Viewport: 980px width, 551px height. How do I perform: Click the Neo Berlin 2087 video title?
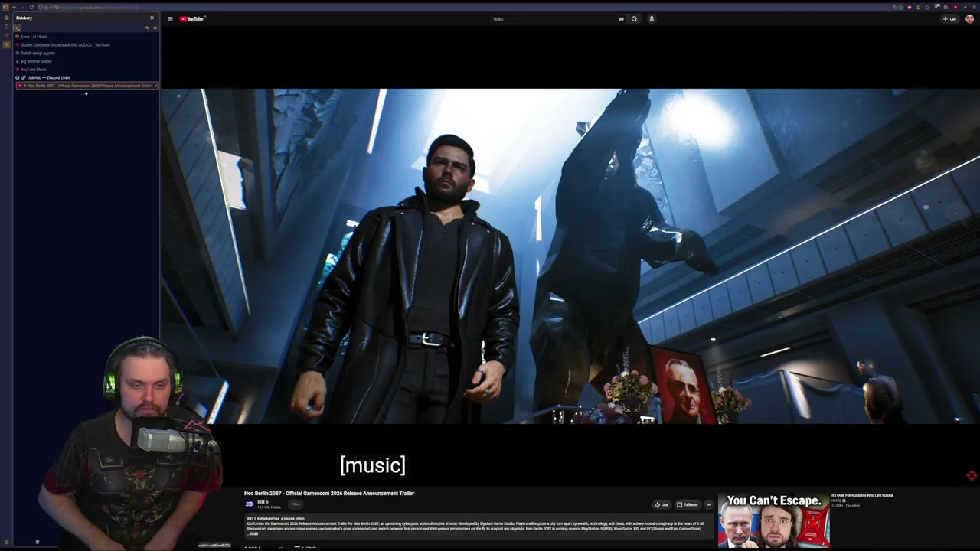point(329,494)
